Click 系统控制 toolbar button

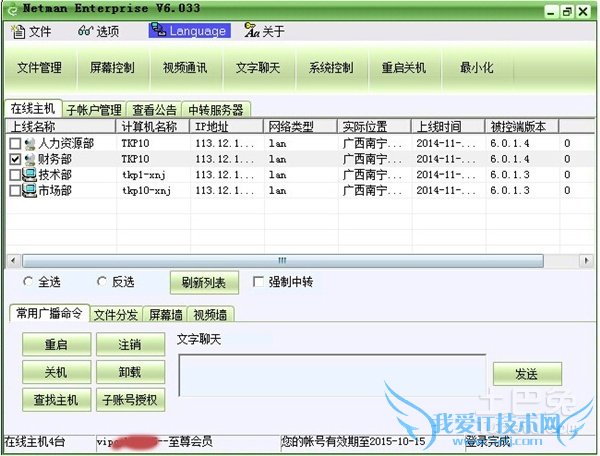click(x=331, y=68)
